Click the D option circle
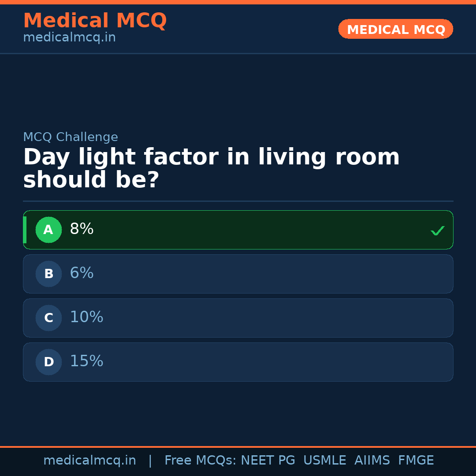 48,362
